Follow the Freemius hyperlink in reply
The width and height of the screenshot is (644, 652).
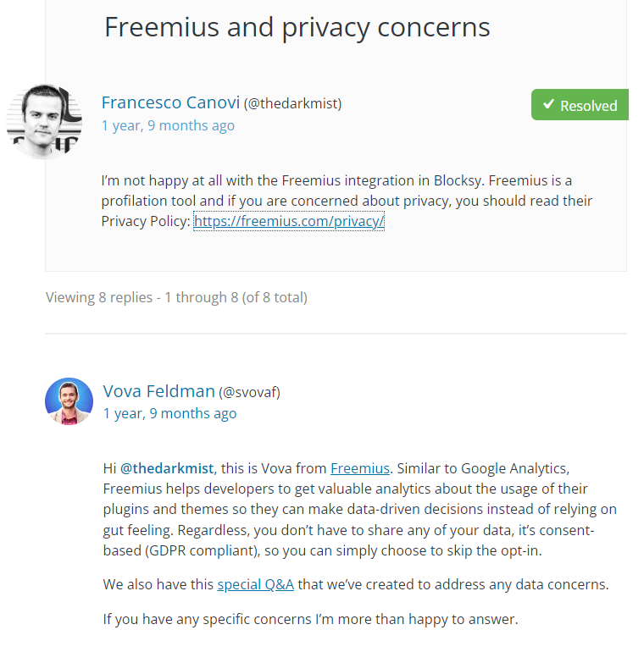click(360, 468)
